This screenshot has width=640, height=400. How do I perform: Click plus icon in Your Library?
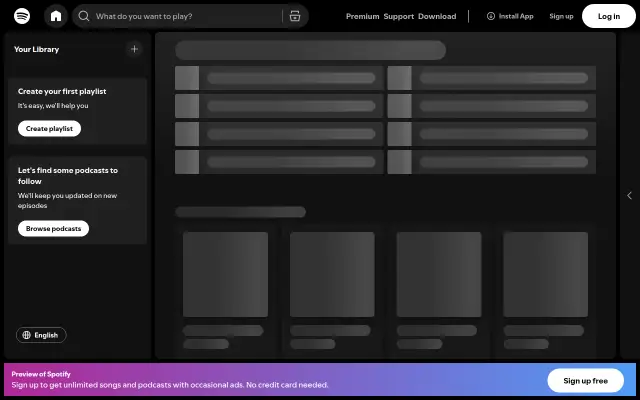(134, 49)
